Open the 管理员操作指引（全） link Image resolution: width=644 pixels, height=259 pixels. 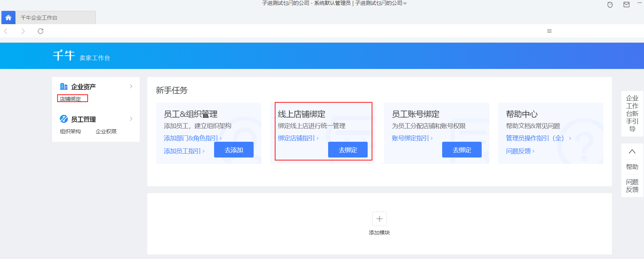538,138
